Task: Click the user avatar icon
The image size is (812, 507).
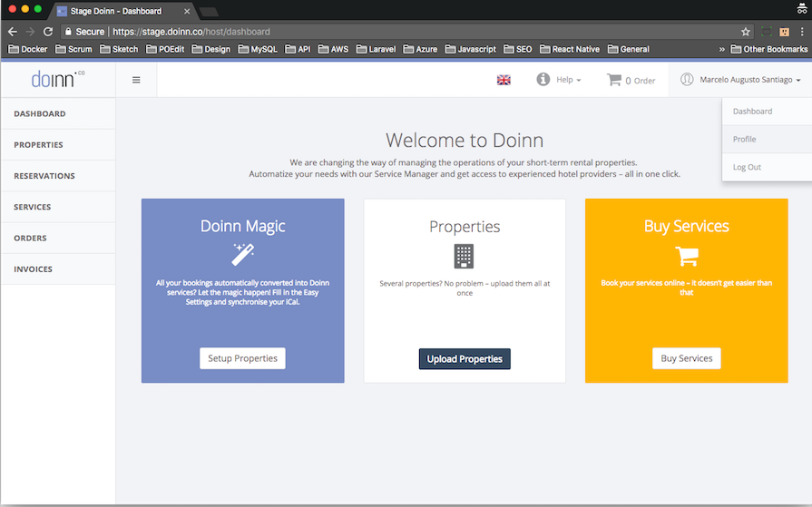Action: pyautogui.click(x=687, y=79)
